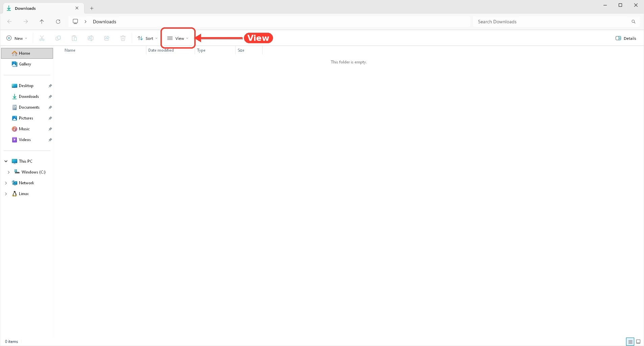Click the search magnifier icon
The image size is (644, 346).
[x=634, y=22]
